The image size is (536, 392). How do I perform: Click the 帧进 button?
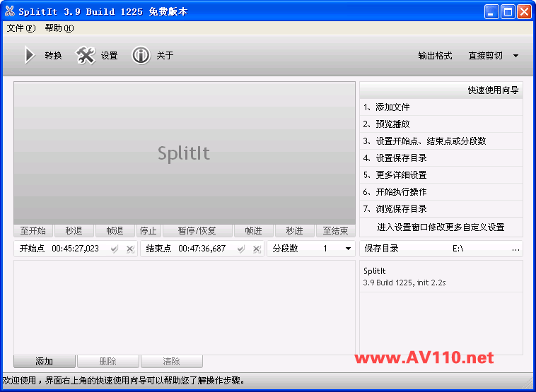254,231
